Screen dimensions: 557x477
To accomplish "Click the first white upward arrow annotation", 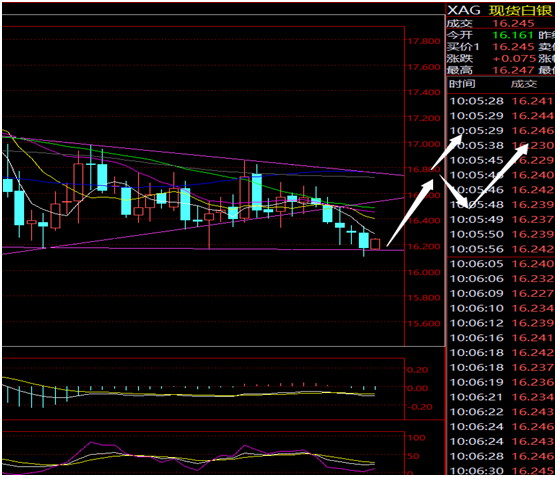I will click(410, 212).
